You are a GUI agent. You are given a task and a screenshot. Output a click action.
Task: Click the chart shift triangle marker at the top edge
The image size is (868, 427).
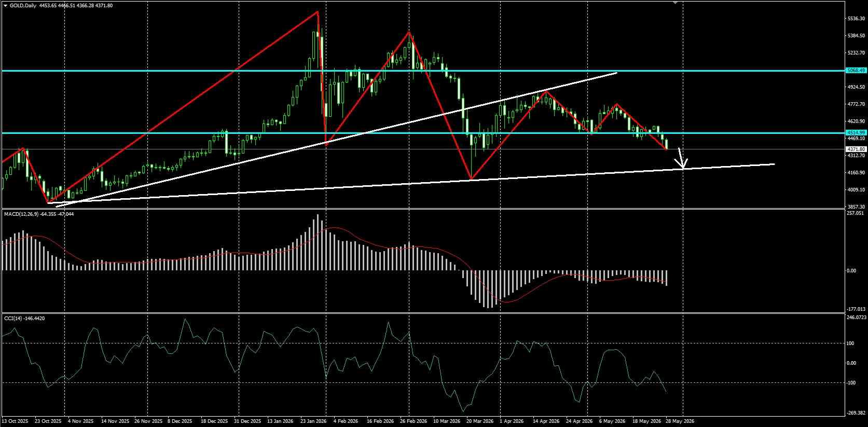(x=675, y=3)
